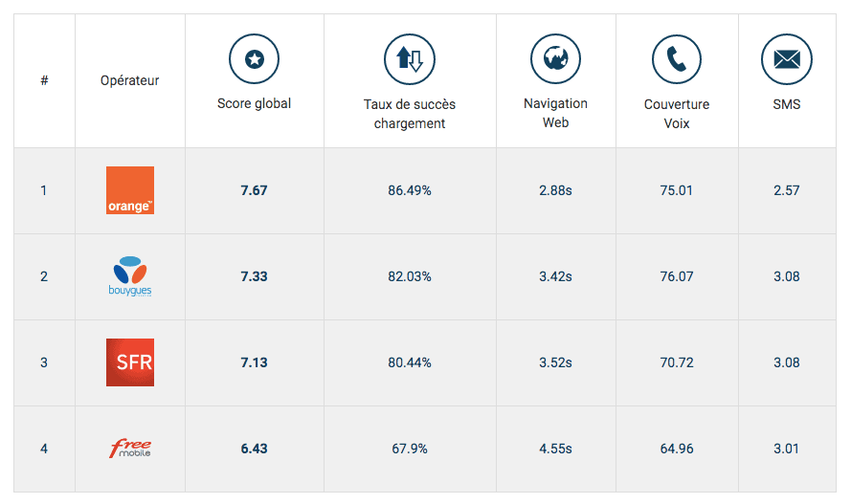
Task: Select the Couverture Voix column label
Action: point(676,114)
